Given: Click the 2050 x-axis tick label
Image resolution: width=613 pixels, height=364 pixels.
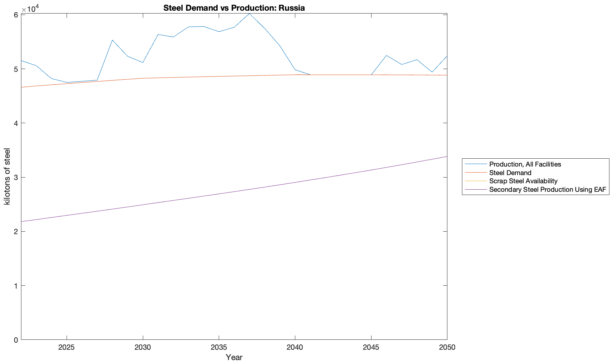Looking at the screenshot, I should point(447,347).
